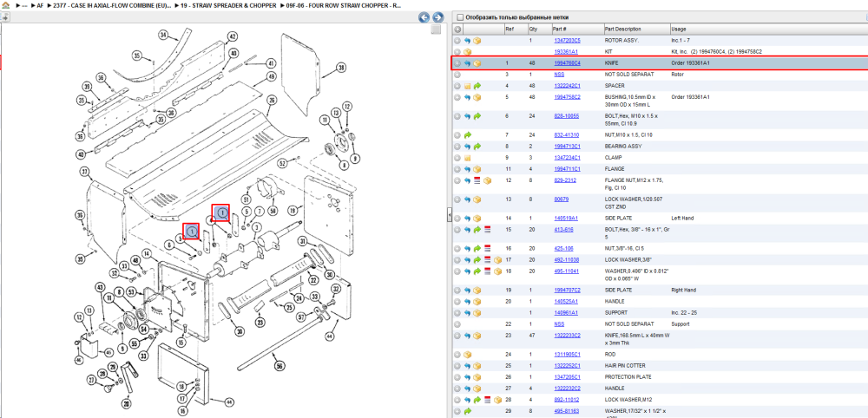Add SPACER row using plus circle
868x418 pixels.
click(x=457, y=86)
